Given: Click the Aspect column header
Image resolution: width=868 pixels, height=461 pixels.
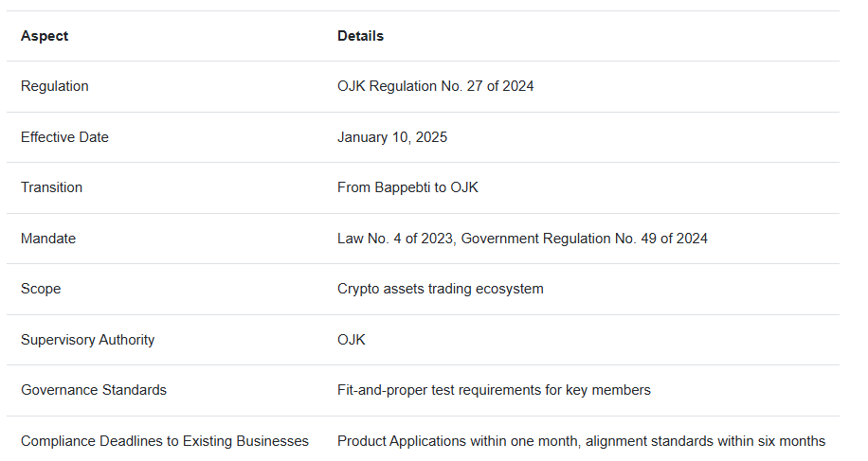Looking at the screenshot, I should coord(45,36).
